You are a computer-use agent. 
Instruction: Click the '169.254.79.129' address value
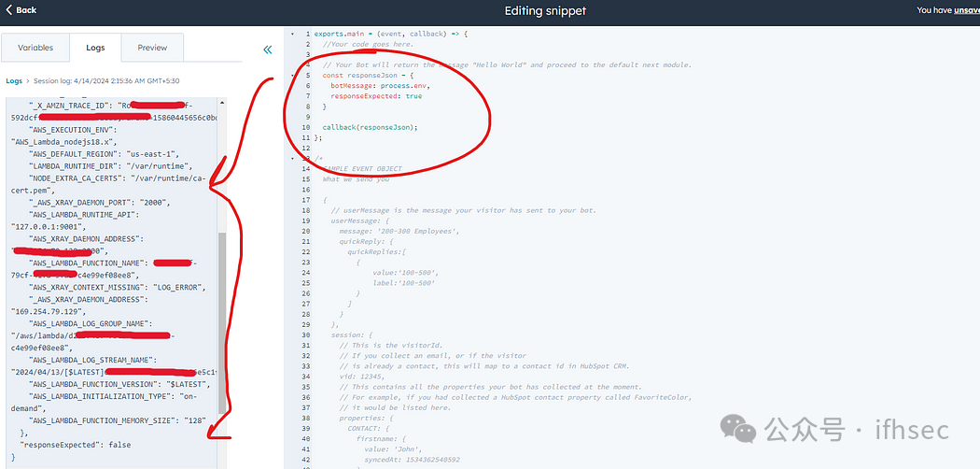[49, 313]
